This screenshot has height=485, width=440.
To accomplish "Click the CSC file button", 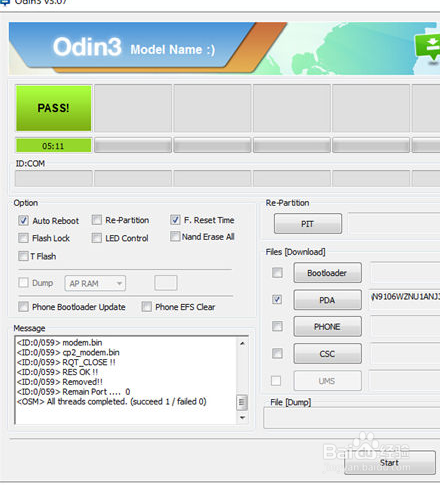I will click(x=327, y=353).
